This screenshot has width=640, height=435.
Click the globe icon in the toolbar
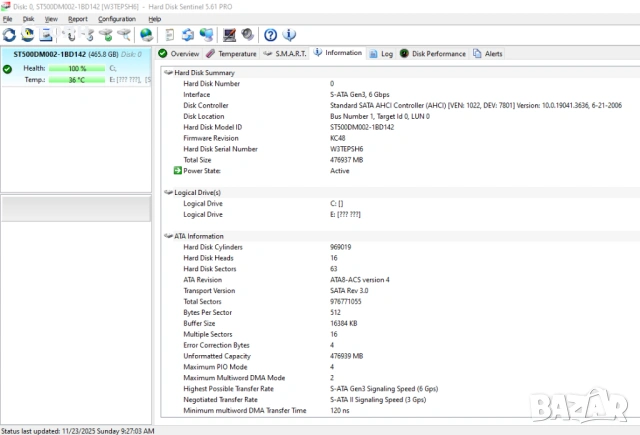click(x=146, y=35)
